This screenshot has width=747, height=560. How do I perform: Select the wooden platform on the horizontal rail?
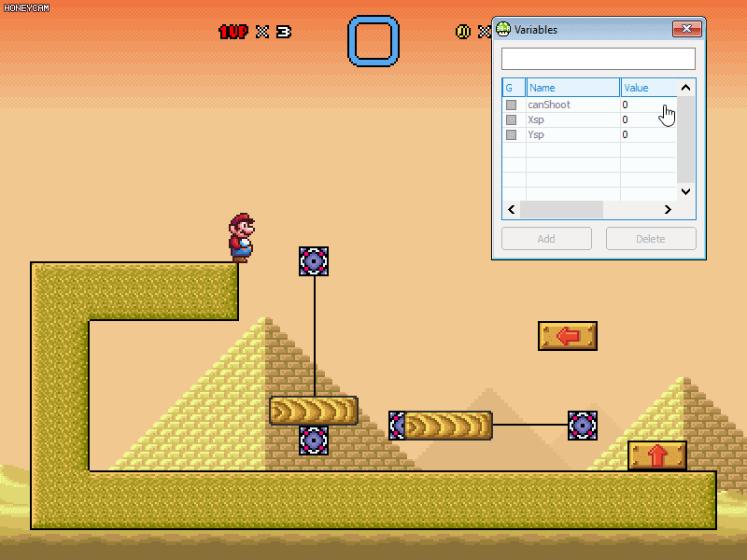pos(448,426)
